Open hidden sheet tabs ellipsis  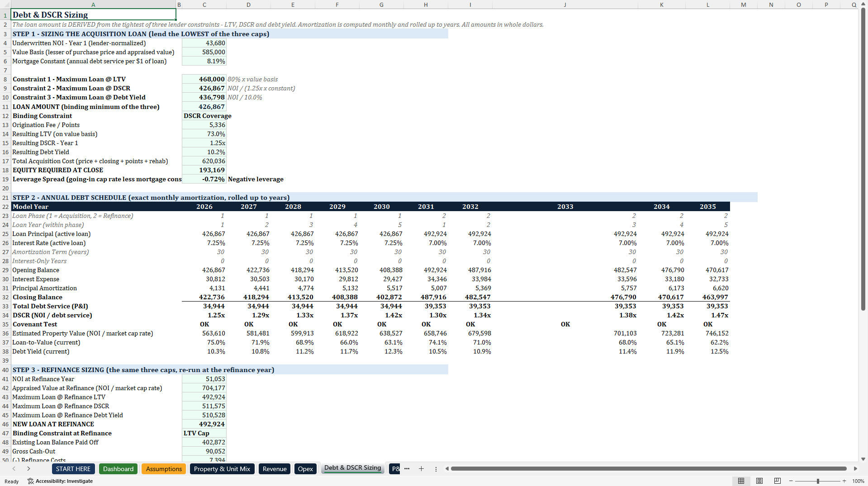(x=407, y=469)
